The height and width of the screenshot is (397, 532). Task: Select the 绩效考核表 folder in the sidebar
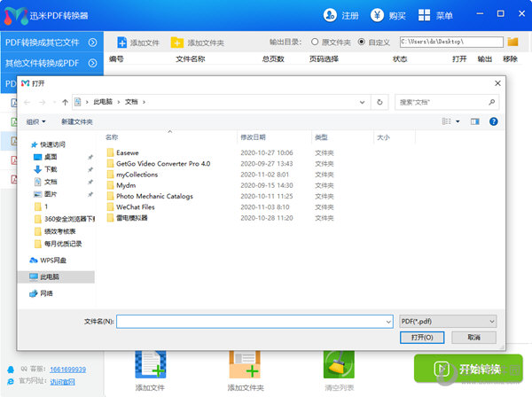pyautogui.click(x=56, y=231)
